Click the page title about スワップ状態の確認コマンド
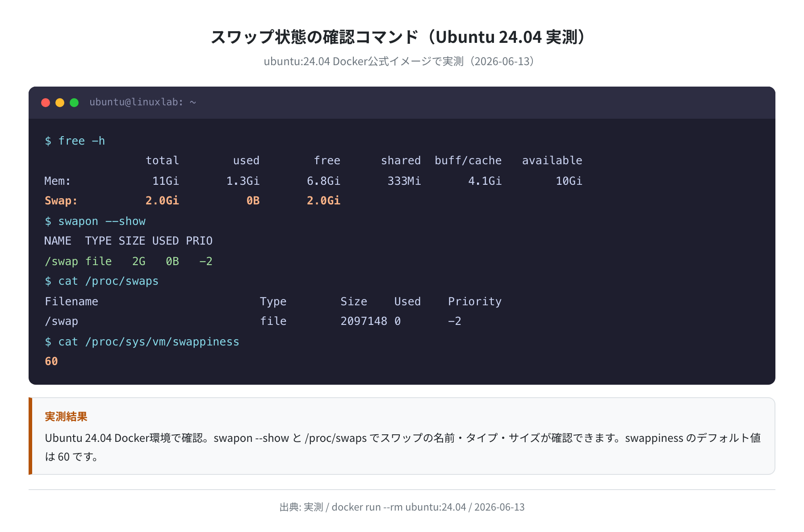Image resolution: width=804 pixels, height=532 pixels. pyautogui.click(x=398, y=37)
